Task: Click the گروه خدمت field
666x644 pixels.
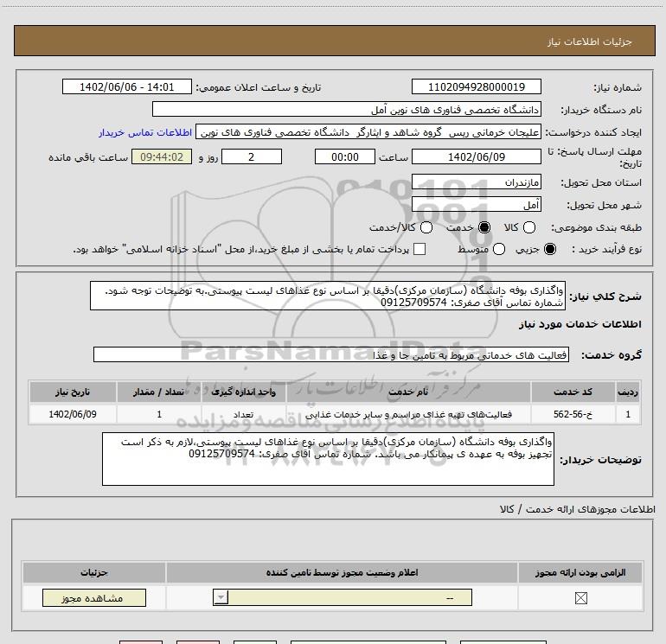Action: [331, 354]
